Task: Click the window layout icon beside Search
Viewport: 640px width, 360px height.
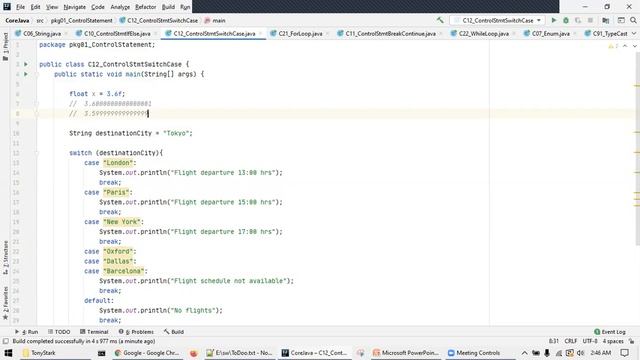Action: pos(621,20)
